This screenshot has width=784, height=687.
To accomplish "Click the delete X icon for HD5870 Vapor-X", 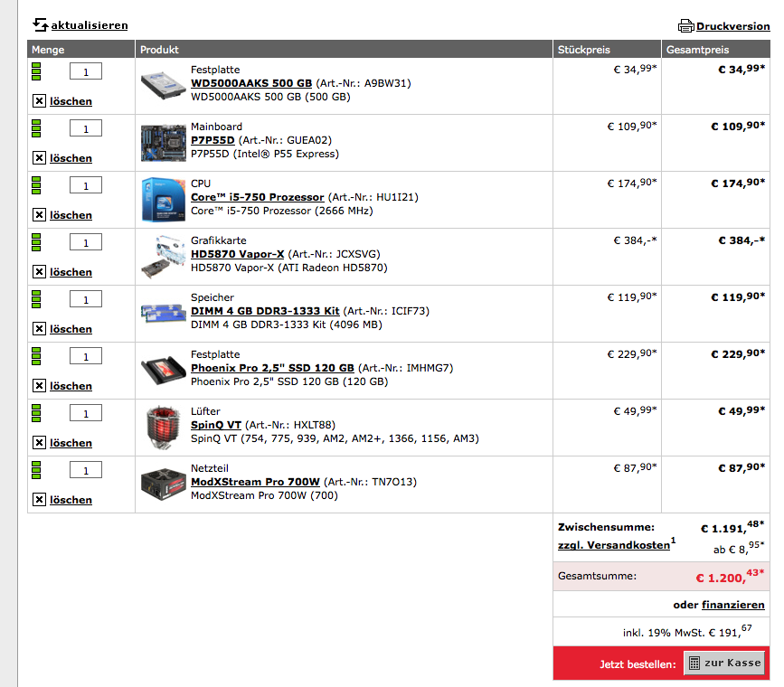I will (x=39, y=272).
